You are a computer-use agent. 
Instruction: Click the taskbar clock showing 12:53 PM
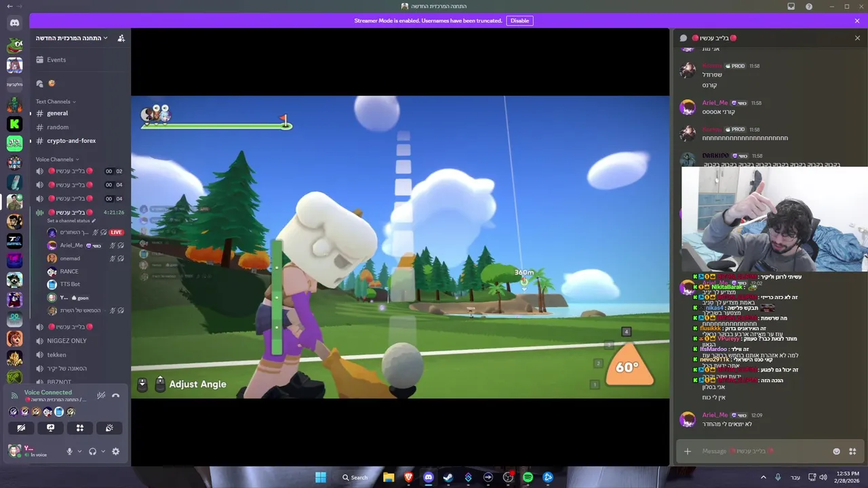pyautogui.click(x=848, y=477)
